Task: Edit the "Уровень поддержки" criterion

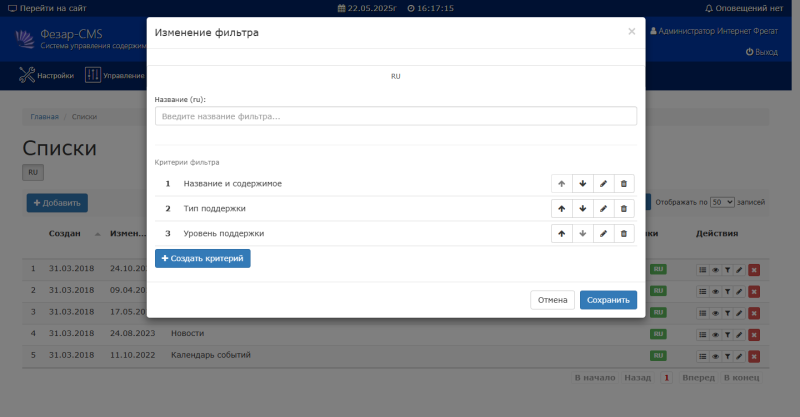Action: click(603, 233)
